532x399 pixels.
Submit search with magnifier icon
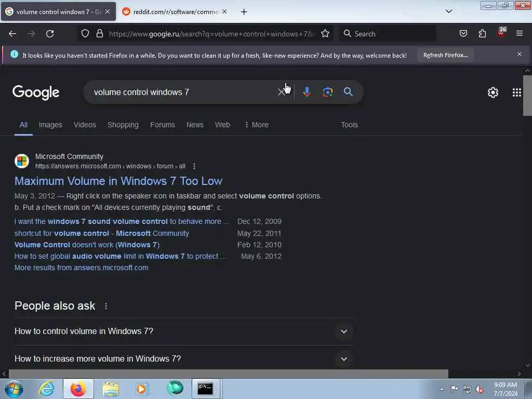pos(348,91)
